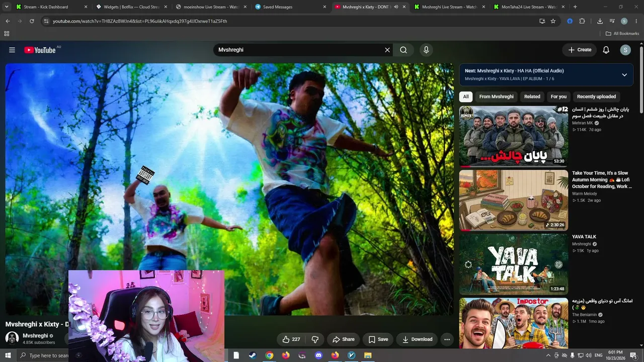Screen dimensions: 644x362
Task: Run the search with the magnifier button
Action: 404,50
